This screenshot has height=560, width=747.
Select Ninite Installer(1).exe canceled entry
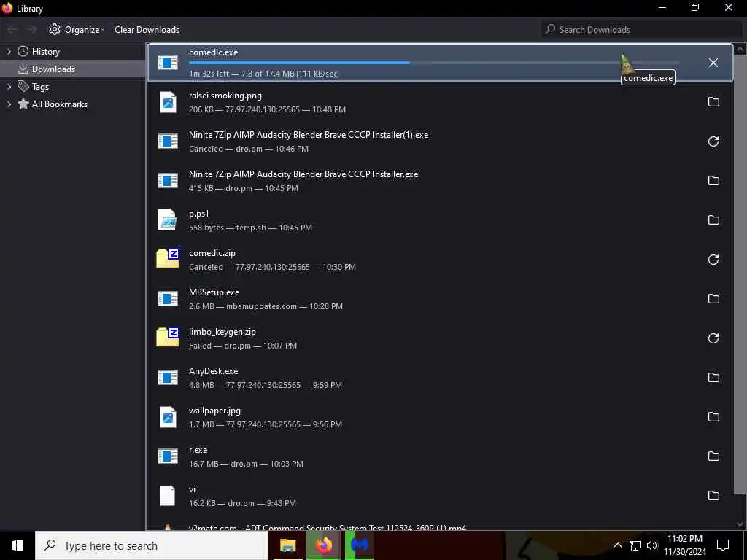tap(440, 141)
